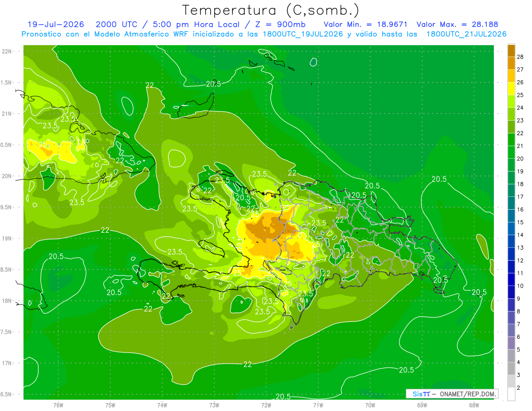Click the '18N' latitude axis label
The image size is (532, 411).
click(x=7, y=301)
